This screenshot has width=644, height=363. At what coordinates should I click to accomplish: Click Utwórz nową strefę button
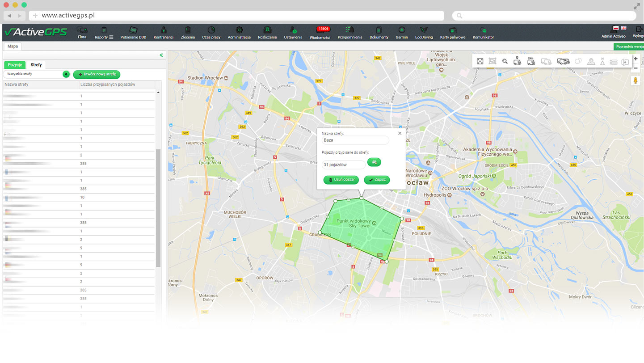click(97, 74)
